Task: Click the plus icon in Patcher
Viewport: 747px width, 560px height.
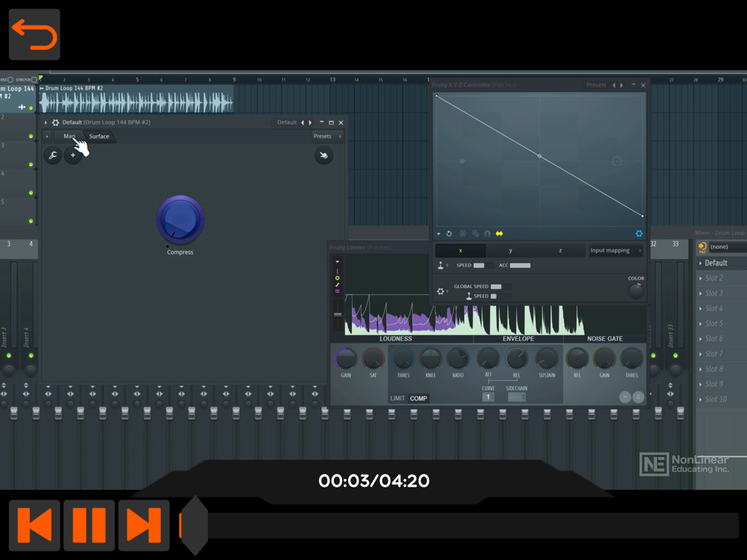Action: click(72, 155)
